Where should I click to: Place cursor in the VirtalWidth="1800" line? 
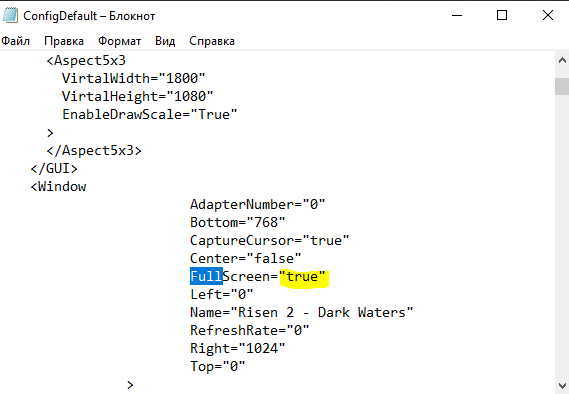point(134,78)
